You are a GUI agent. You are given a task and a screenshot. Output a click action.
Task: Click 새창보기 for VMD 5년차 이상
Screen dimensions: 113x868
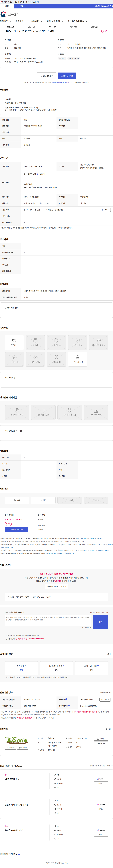[x=101, y=783]
